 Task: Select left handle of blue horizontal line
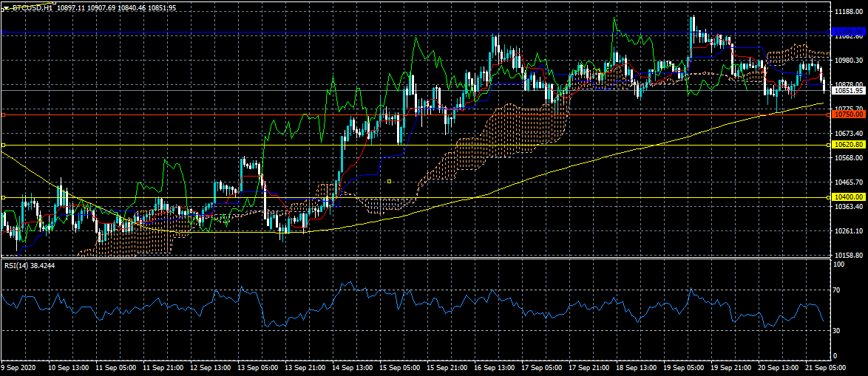pos(3,33)
